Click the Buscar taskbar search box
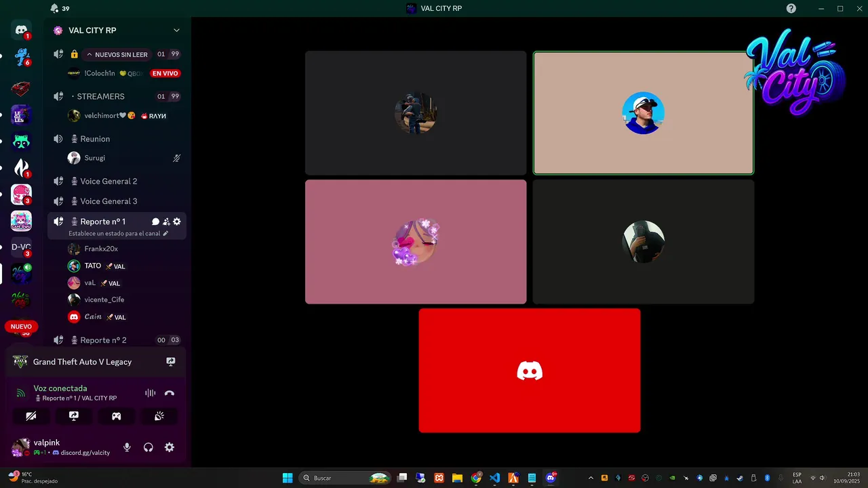Image resolution: width=868 pixels, height=488 pixels. pyautogui.click(x=346, y=478)
